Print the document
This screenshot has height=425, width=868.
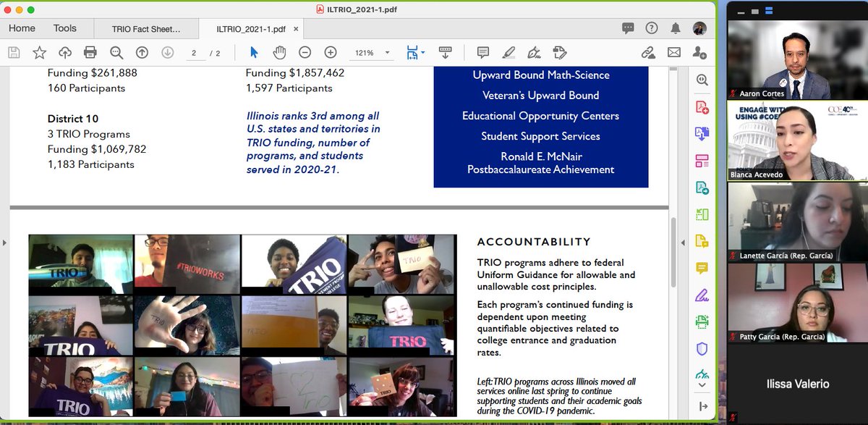point(90,52)
